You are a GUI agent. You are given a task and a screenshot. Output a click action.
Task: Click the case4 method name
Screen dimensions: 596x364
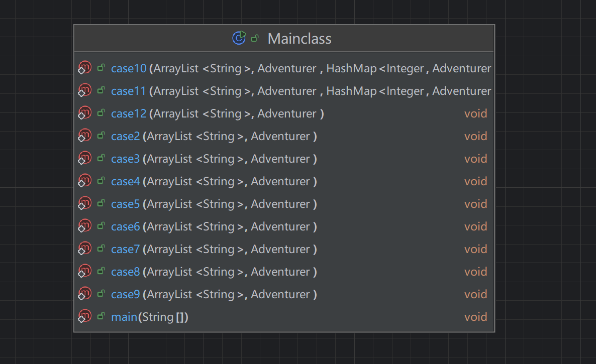pyautogui.click(x=125, y=181)
